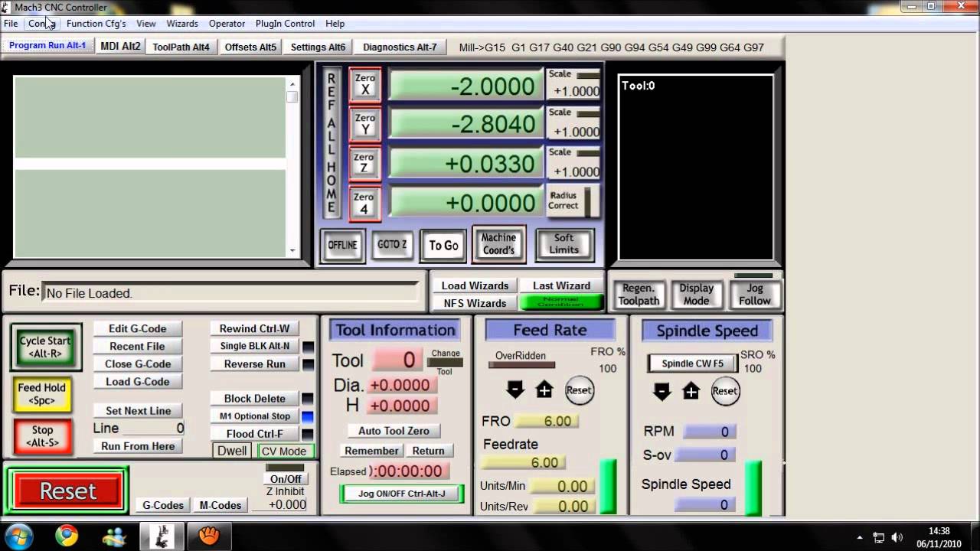This screenshot has width=980, height=551.
Task: Reset the feed rate override
Action: tap(579, 390)
